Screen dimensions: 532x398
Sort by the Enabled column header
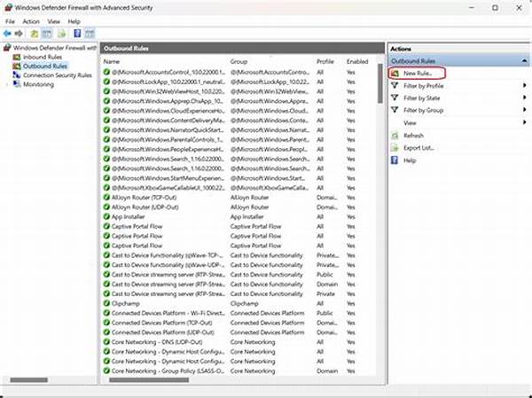(357, 61)
